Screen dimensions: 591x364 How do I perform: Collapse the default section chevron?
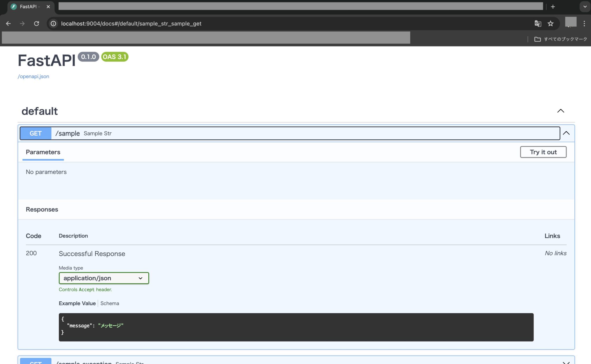[x=560, y=111]
